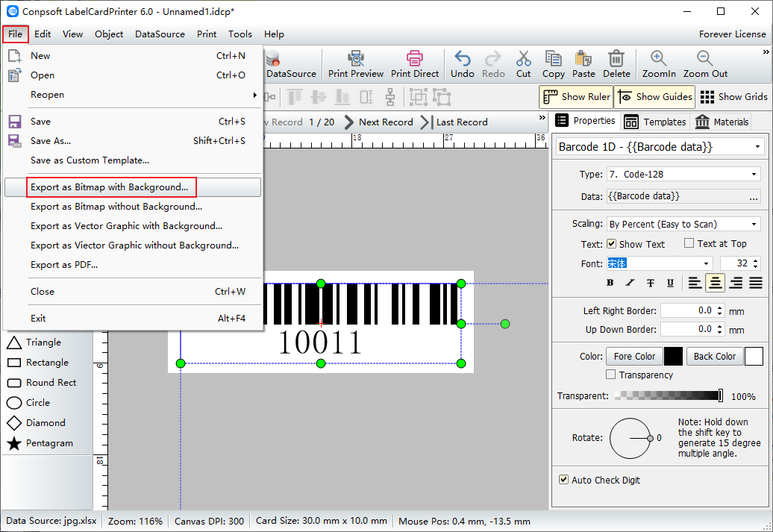This screenshot has width=773, height=532.
Task: Uncheck Auto Check Digit checkbox
Action: 563,480
